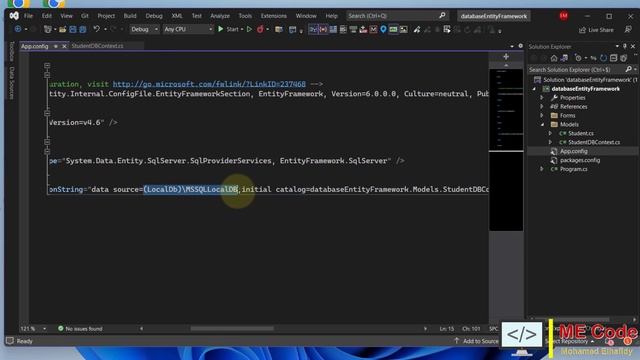Click the pencil brush toolbar icon

(x=416, y=29)
